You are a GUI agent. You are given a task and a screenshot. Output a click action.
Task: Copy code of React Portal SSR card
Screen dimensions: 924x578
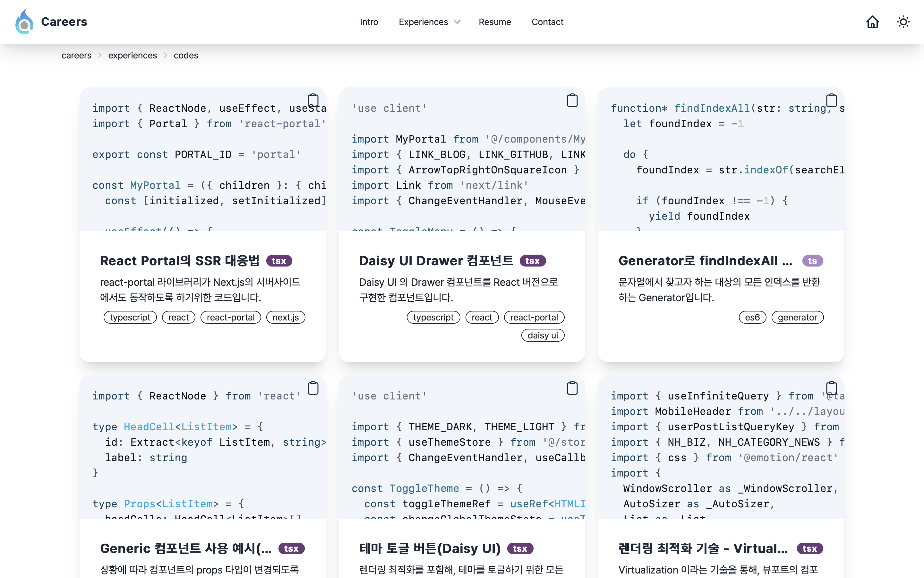(x=313, y=101)
